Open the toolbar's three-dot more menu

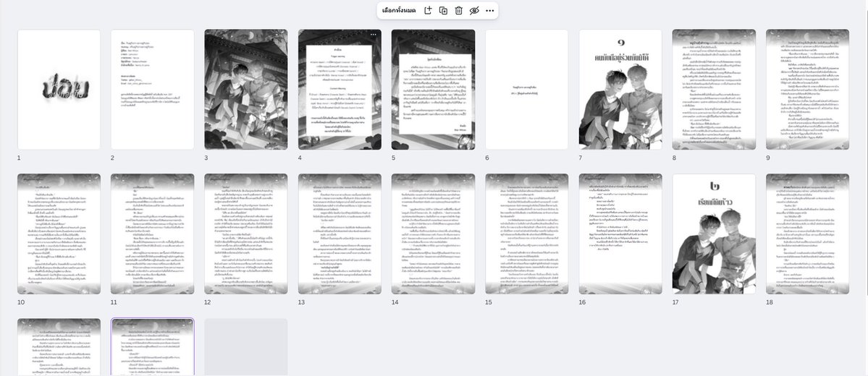pos(490,11)
